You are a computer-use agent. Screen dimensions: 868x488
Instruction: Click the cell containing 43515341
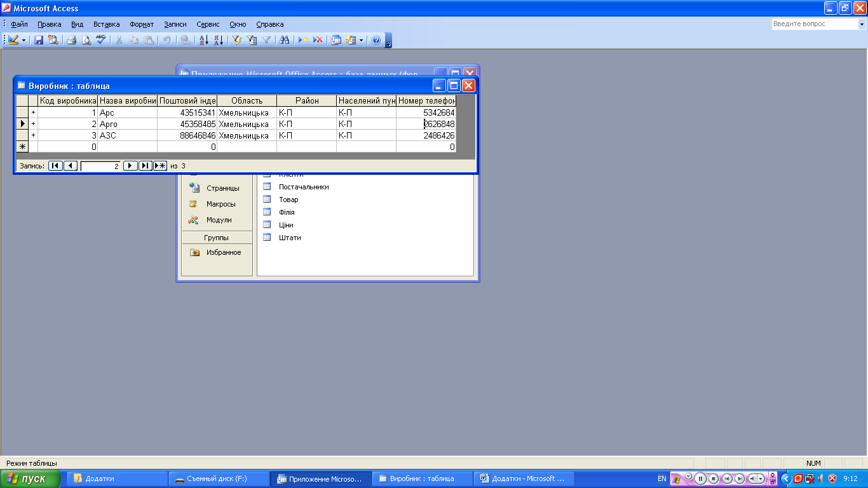(187, 112)
